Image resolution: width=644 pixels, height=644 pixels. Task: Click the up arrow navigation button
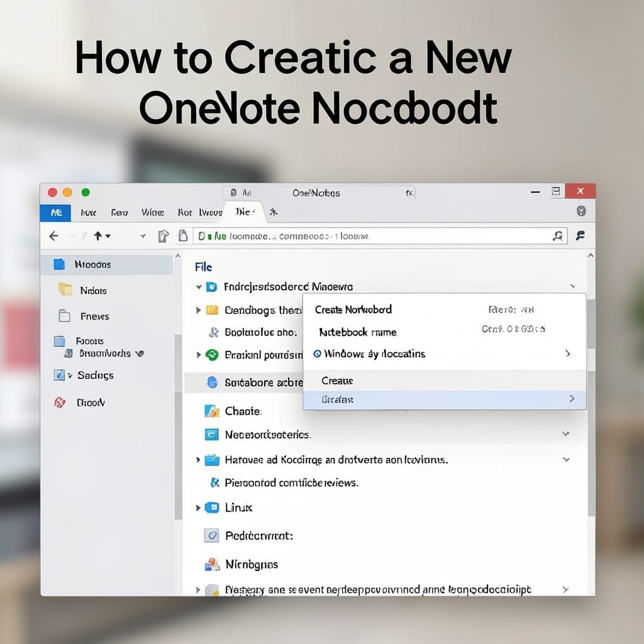97,236
